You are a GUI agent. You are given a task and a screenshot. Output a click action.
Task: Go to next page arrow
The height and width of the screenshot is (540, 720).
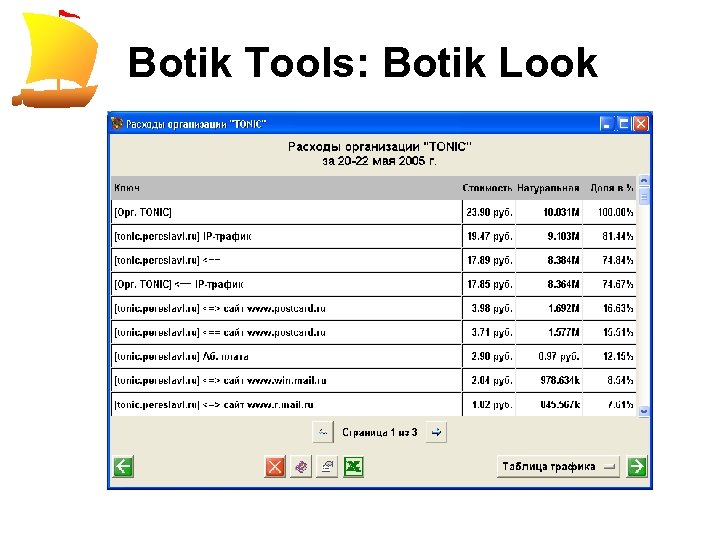(436, 432)
